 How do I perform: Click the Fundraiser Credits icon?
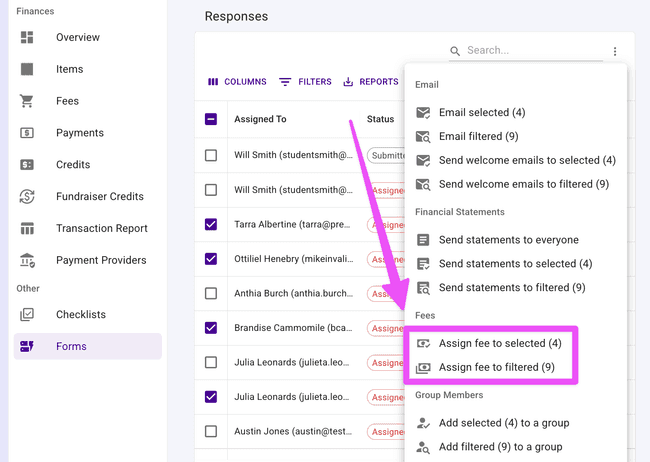click(x=27, y=196)
